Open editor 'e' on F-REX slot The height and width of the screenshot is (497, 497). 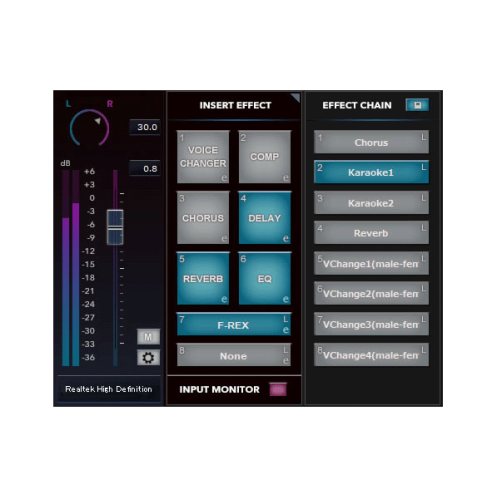click(x=286, y=330)
